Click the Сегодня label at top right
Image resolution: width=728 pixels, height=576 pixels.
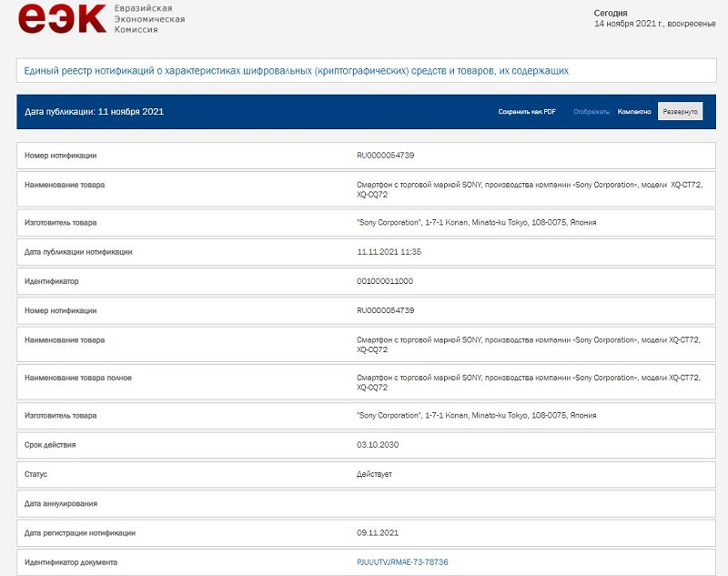pyautogui.click(x=611, y=13)
